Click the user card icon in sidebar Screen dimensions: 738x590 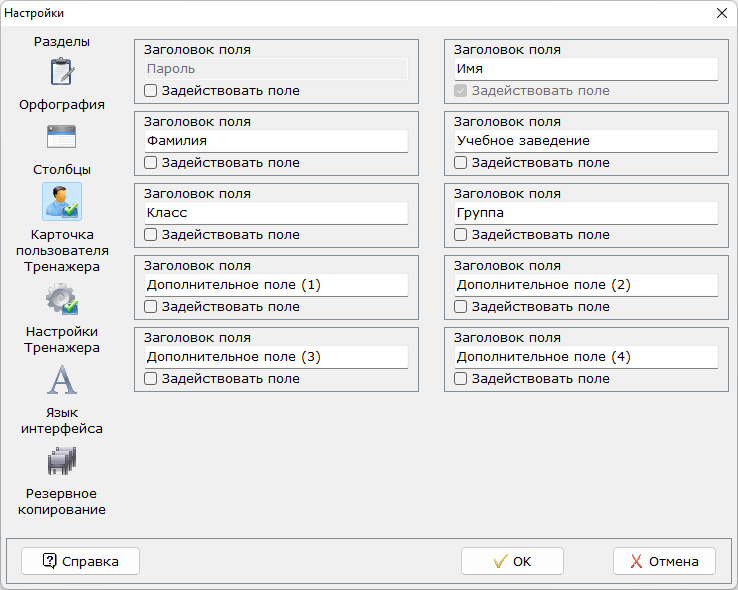(62, 201)
